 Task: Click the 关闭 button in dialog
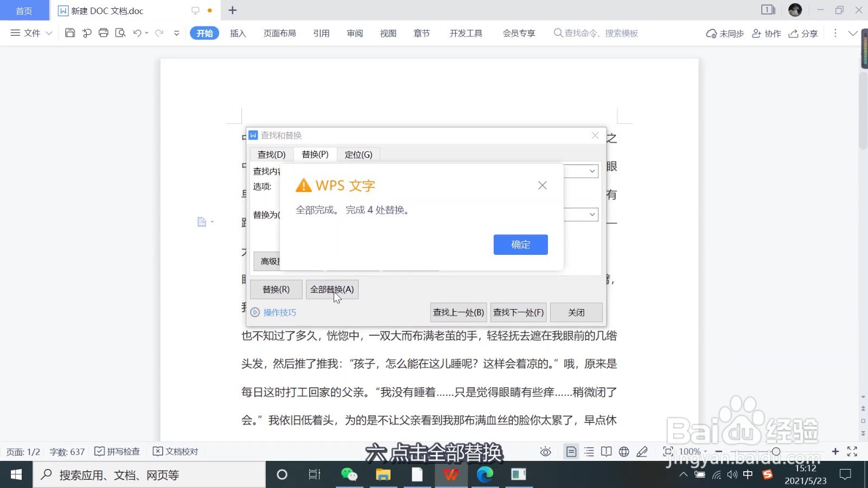[576, 312]
